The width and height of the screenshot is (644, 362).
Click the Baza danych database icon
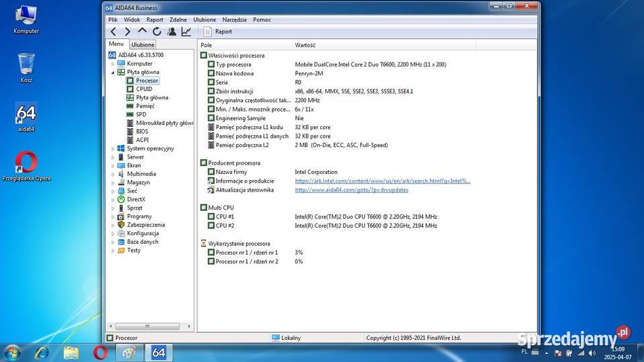click(x=121, y=242)
